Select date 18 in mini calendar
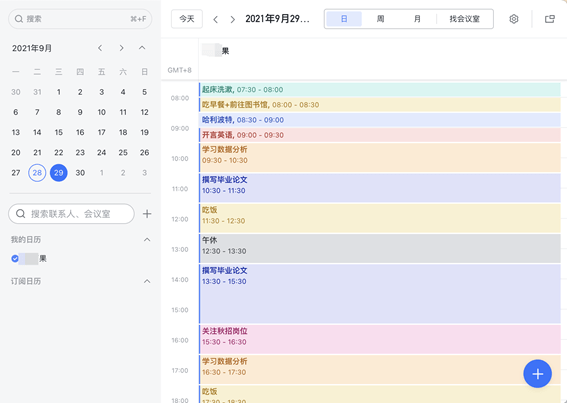The image size is (567, 403). tap(123, 132)
